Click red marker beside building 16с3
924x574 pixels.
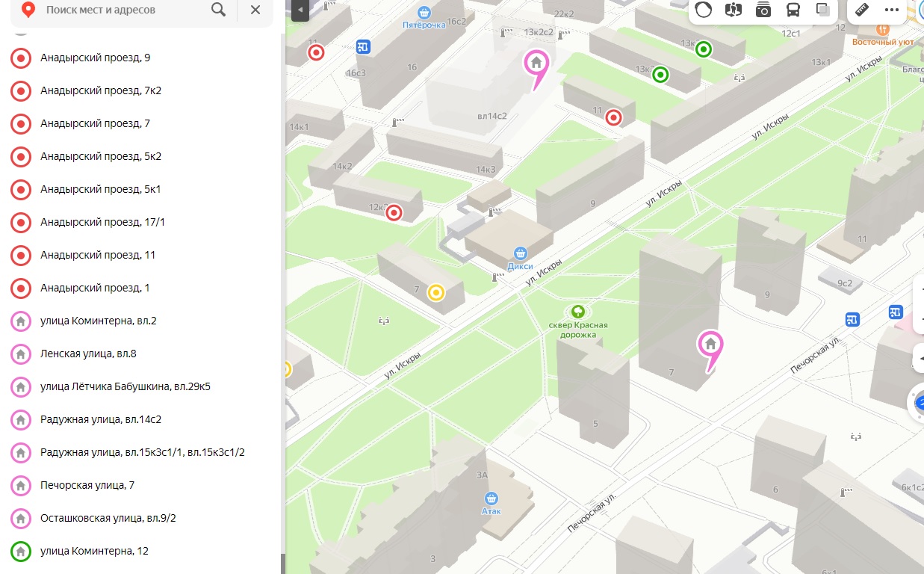pyautogui.click(x=317, y=53)
